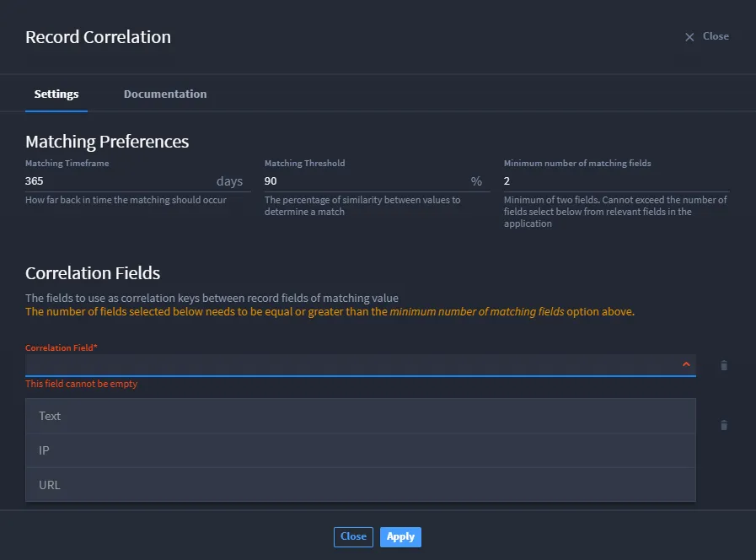Click the X icon beside the top Close label
Screen dimensions: 756x560
(x=689, y=37)
